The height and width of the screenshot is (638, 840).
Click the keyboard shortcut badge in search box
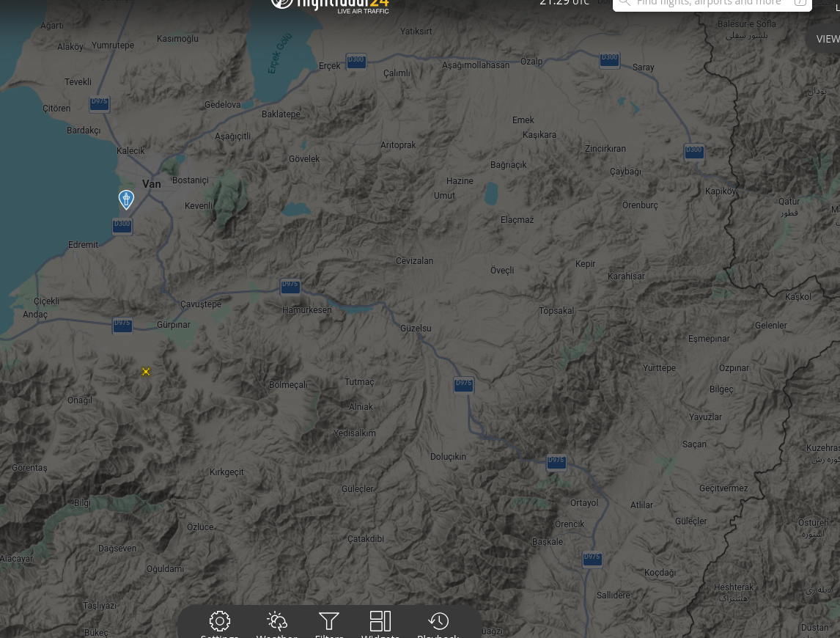(800, 3)
